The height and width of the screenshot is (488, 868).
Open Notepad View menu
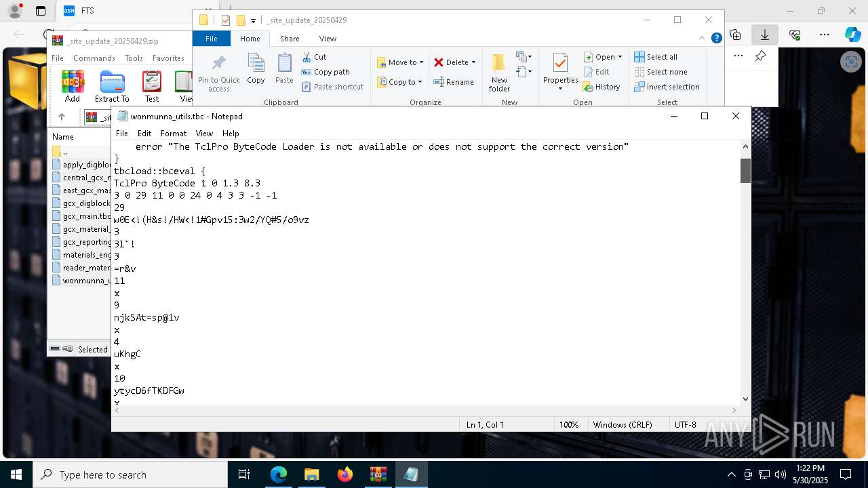[204, 134]
